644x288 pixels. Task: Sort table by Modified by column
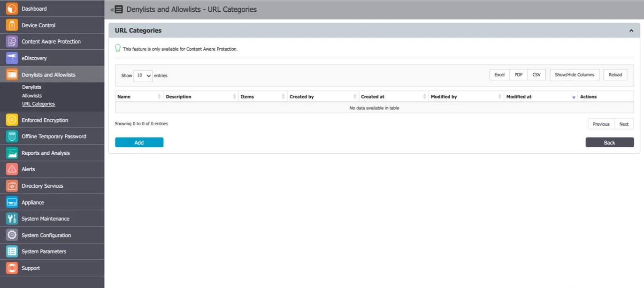[467, 97]
